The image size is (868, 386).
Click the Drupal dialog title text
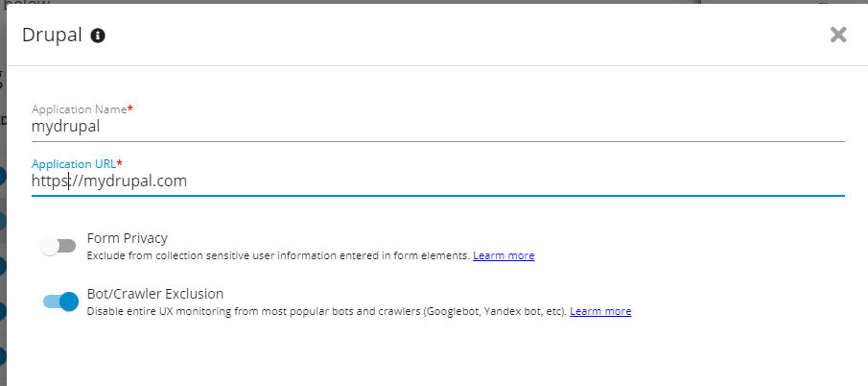(x=51, y=36)
